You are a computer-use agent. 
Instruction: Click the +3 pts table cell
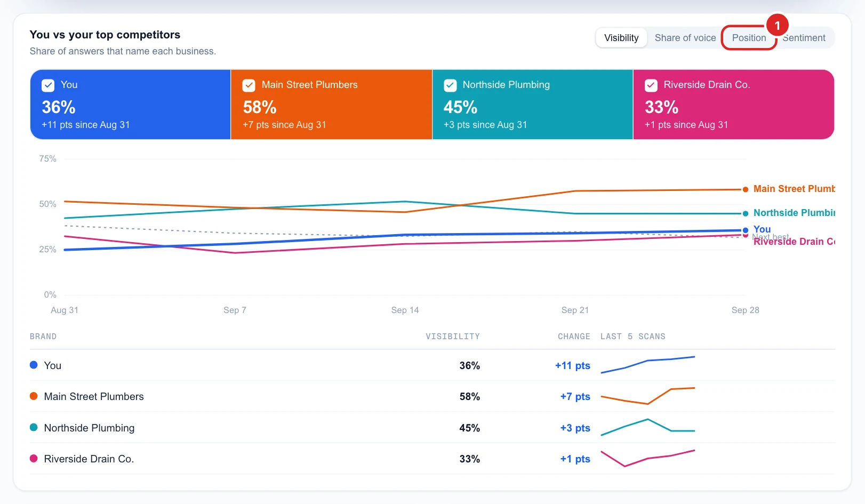click(575, 428)
